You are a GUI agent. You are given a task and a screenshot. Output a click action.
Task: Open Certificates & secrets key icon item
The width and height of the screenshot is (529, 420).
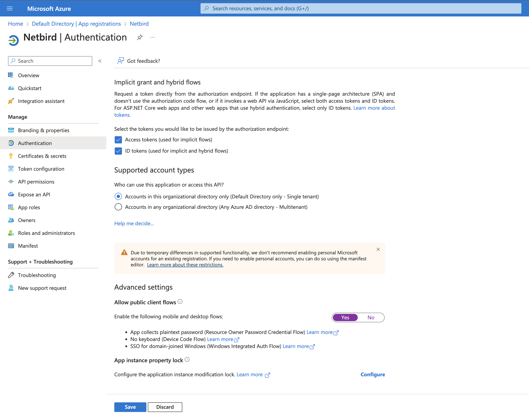42,156
